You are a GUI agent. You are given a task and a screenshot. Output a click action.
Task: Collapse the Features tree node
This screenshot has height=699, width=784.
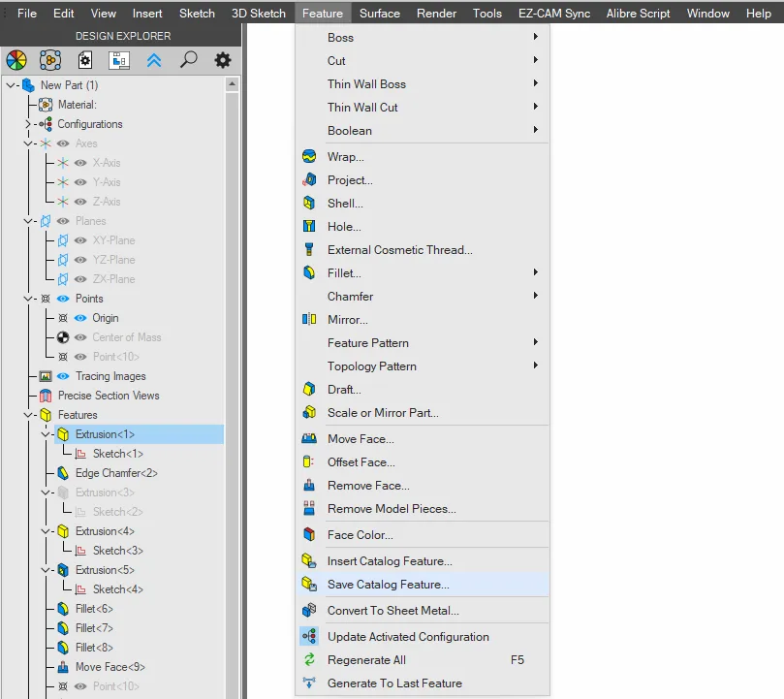pyautogui.click(x=28, y=415)
